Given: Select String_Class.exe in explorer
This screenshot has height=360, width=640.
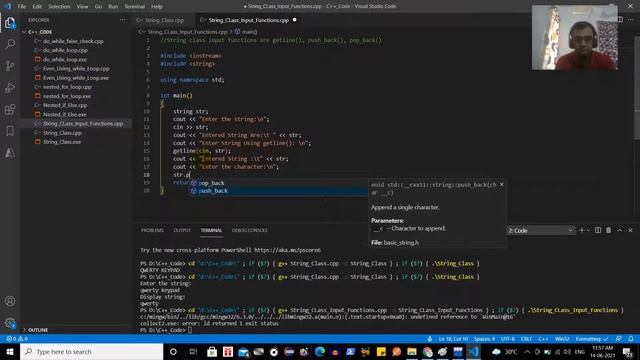Looking at the screenshot, I should [62, 142].
